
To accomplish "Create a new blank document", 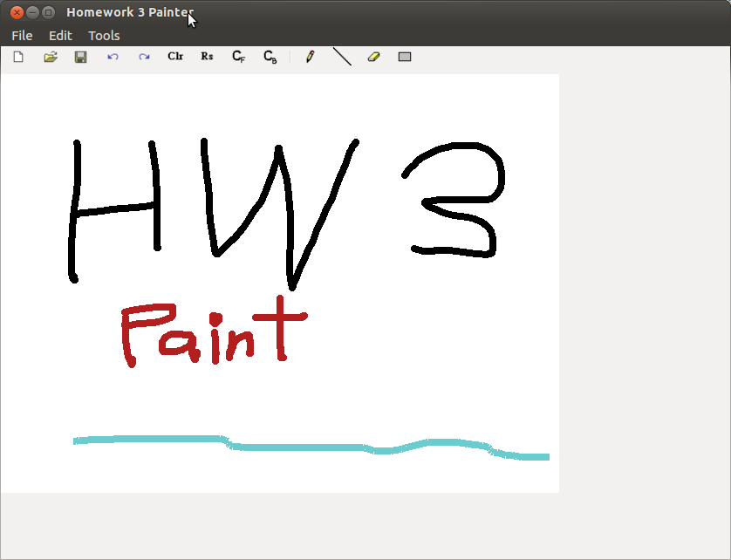I will [x=18, y=57].
